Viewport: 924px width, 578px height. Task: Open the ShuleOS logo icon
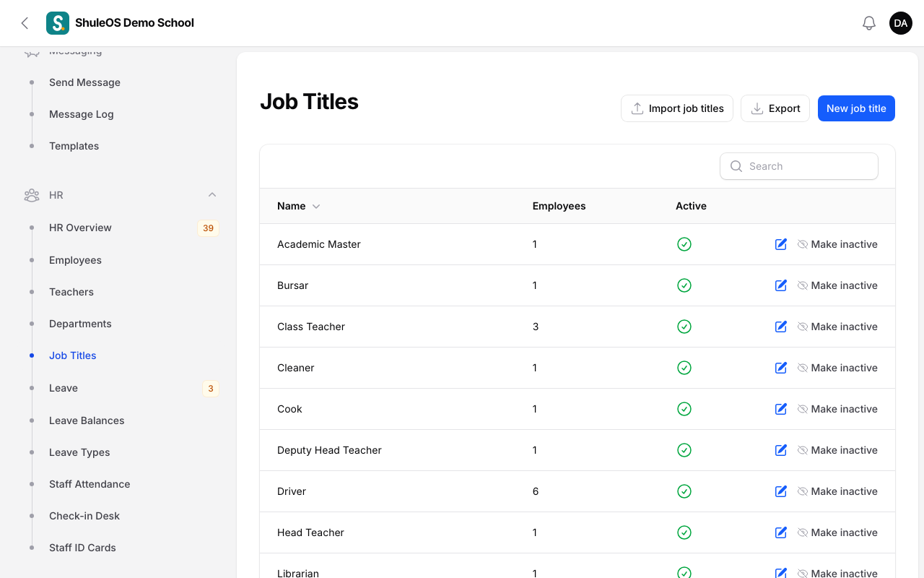(x=58, y=23)
